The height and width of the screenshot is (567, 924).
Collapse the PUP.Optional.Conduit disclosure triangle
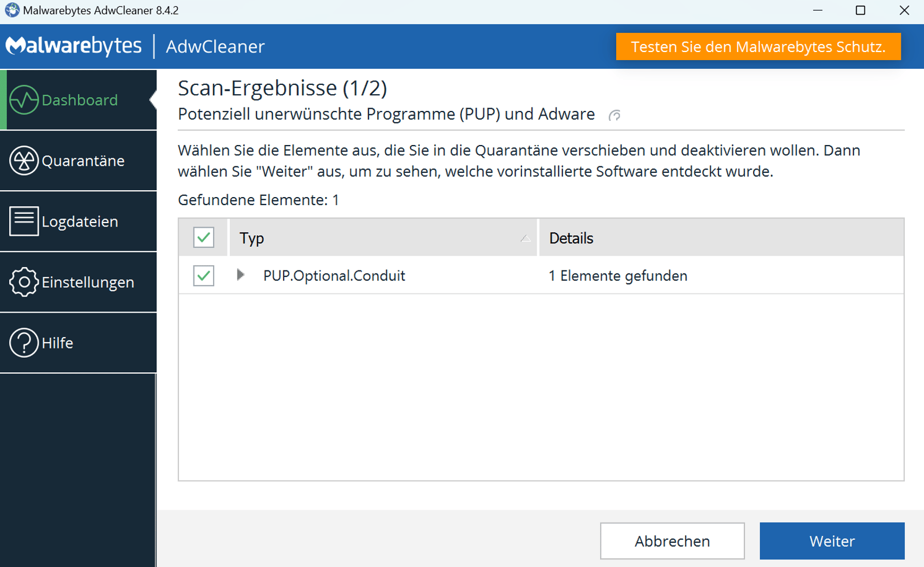click(241, 276)
